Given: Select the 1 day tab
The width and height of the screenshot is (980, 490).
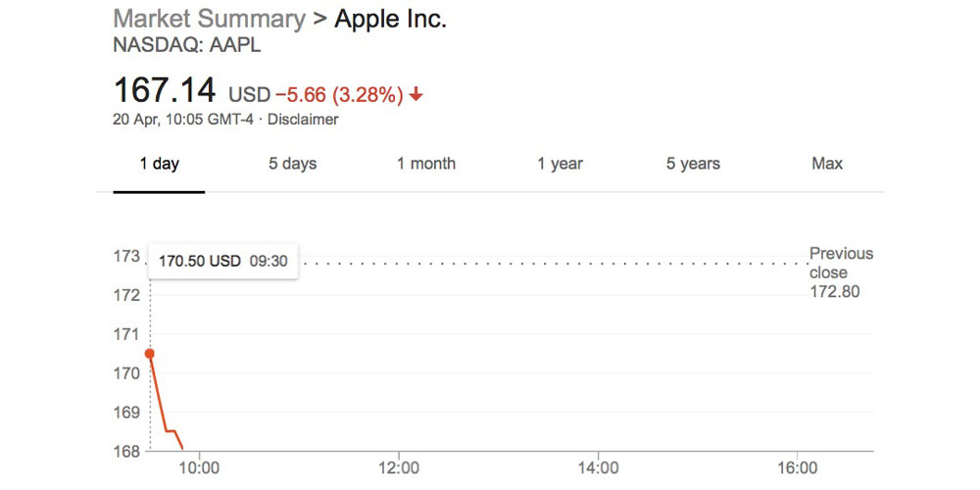Looking at the screenshot, I should click(x=159, y=164).
